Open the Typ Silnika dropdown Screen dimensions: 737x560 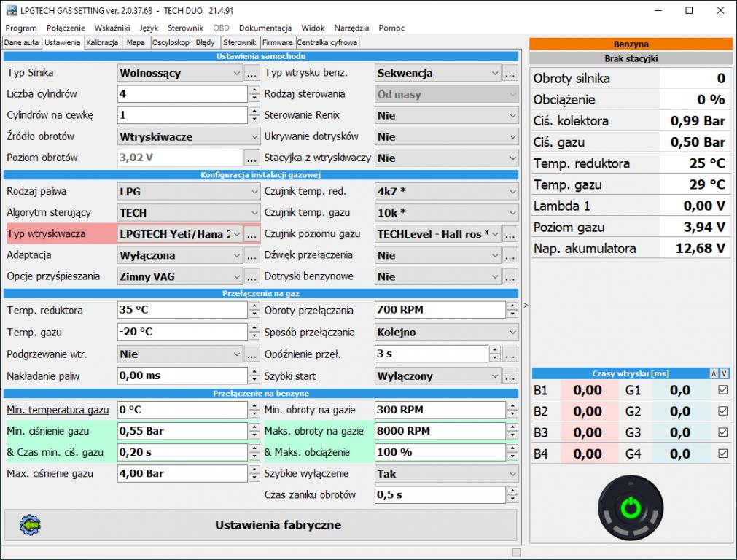(x=180, y=74)
